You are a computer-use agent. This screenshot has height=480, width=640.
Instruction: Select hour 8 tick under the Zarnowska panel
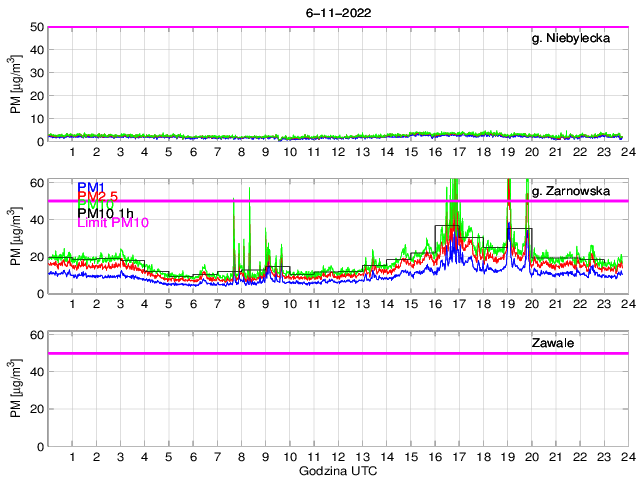[241, 303]
